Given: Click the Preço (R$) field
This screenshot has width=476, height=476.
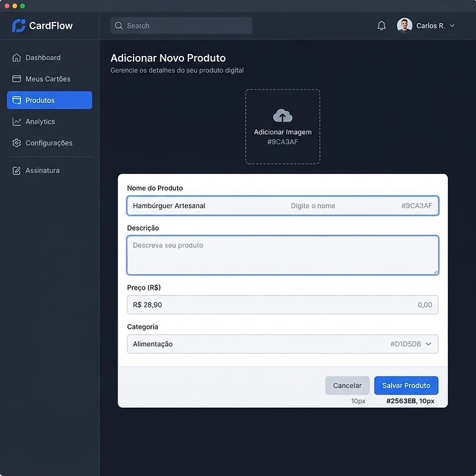Looking at the screenshot, I should point(283,304).
